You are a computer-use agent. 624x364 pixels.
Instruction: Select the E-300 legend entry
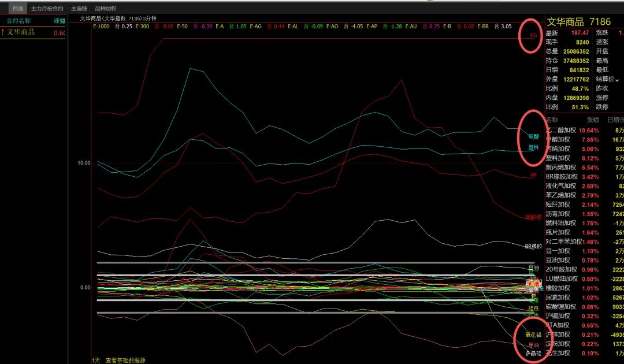(142, 26)
